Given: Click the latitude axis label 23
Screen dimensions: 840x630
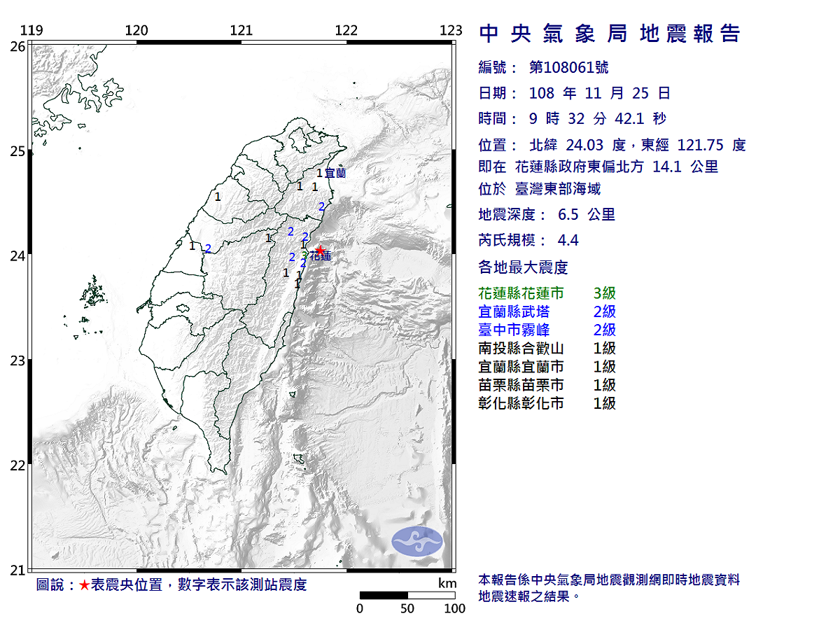Looking at the screenshot, I should click(18, 361).
